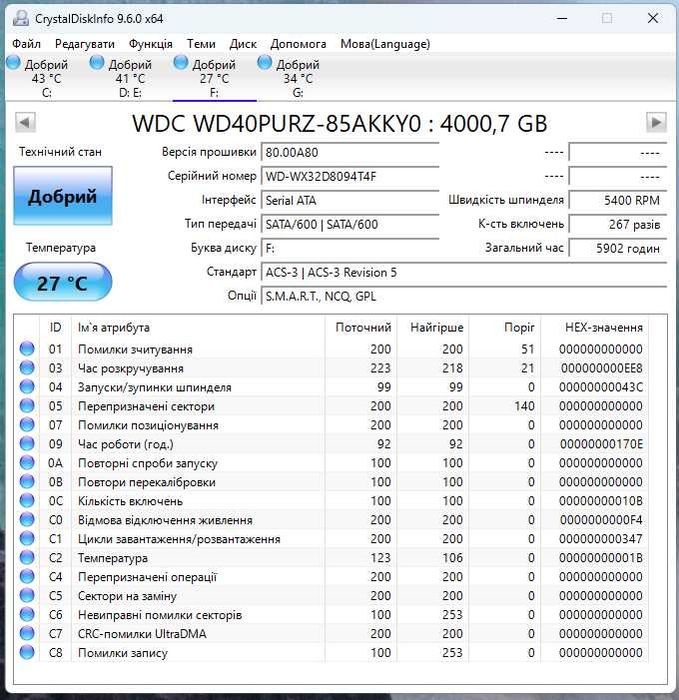This screenshot has height=700, width=679.
Task: Click the serial number field WD-WX32D8094T4F
Action: [350, 176]
